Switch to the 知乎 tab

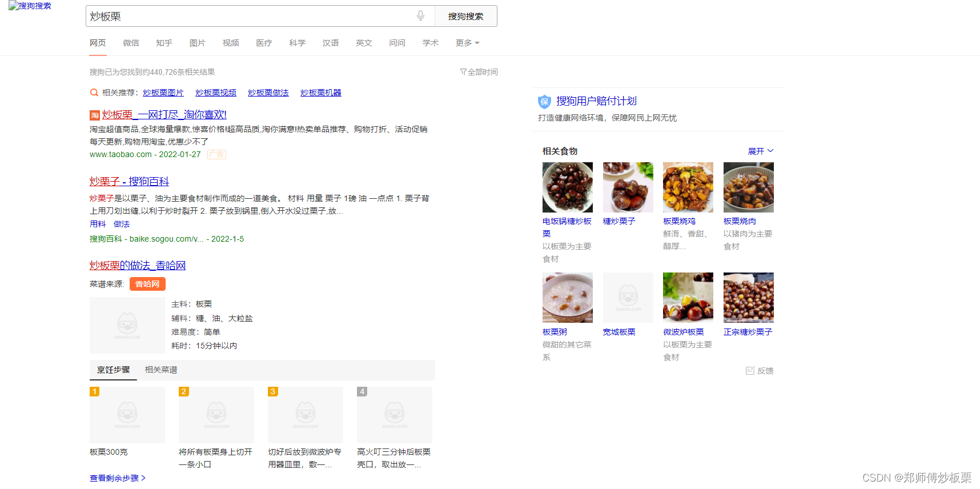(x=164, y=43)
